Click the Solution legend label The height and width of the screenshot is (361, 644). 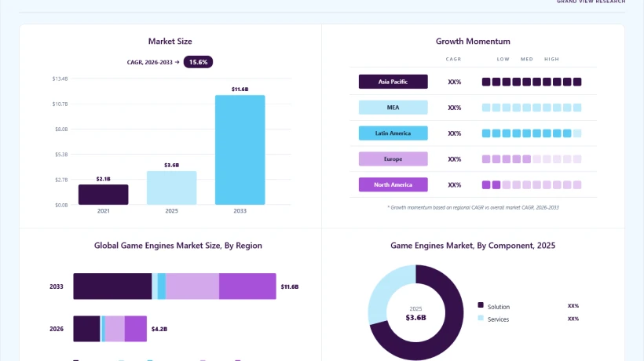click(x=499, y=307)
